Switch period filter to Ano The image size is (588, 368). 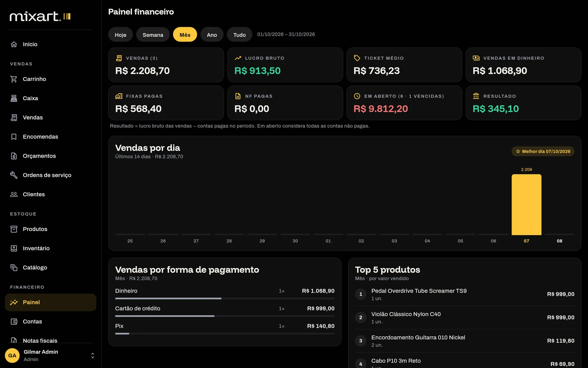click(x=212, y=35)
